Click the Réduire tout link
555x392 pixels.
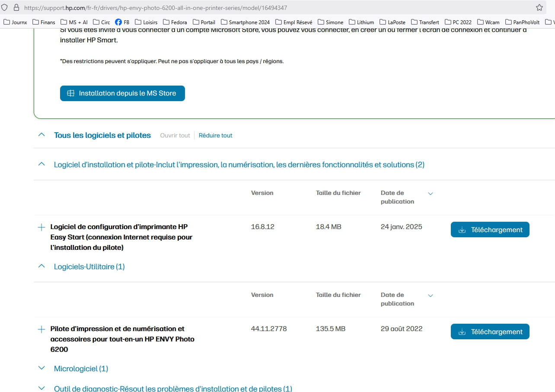point(215,135)
